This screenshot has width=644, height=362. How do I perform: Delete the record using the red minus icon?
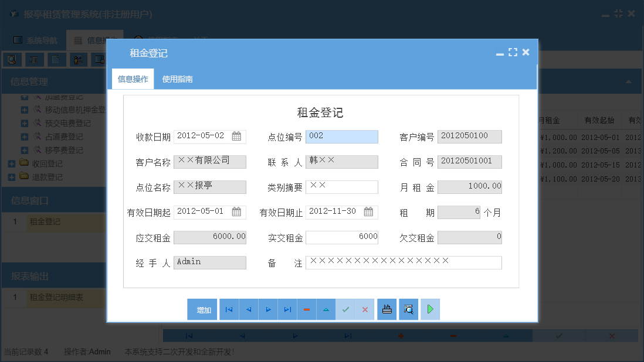click(307, 309)
